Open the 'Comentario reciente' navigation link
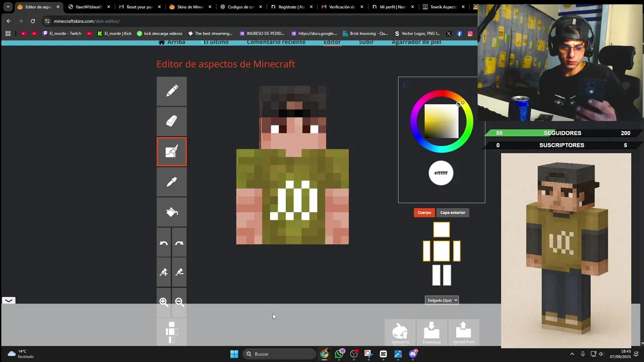 [276, 42]
